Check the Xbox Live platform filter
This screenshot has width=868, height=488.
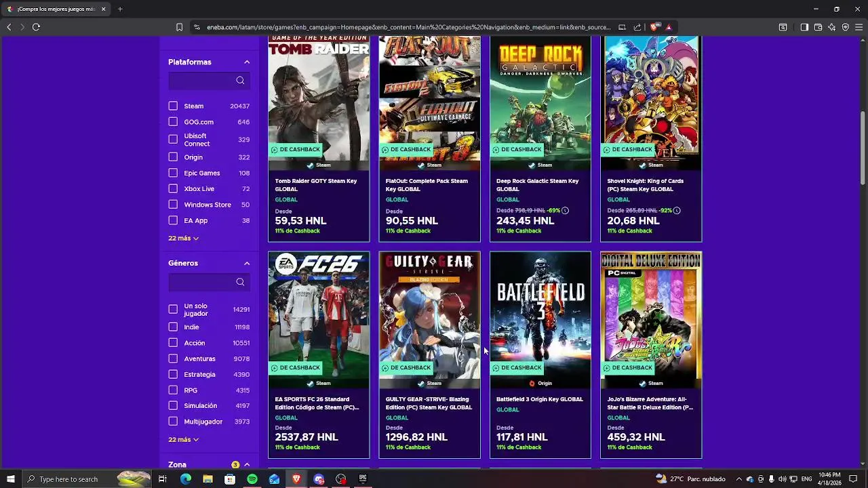pos(173,188)
